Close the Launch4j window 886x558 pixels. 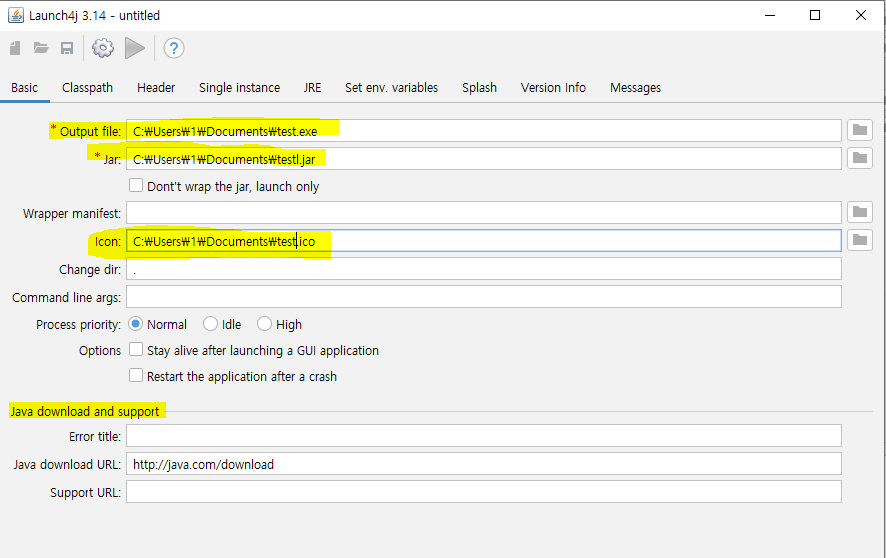[861, 15]
